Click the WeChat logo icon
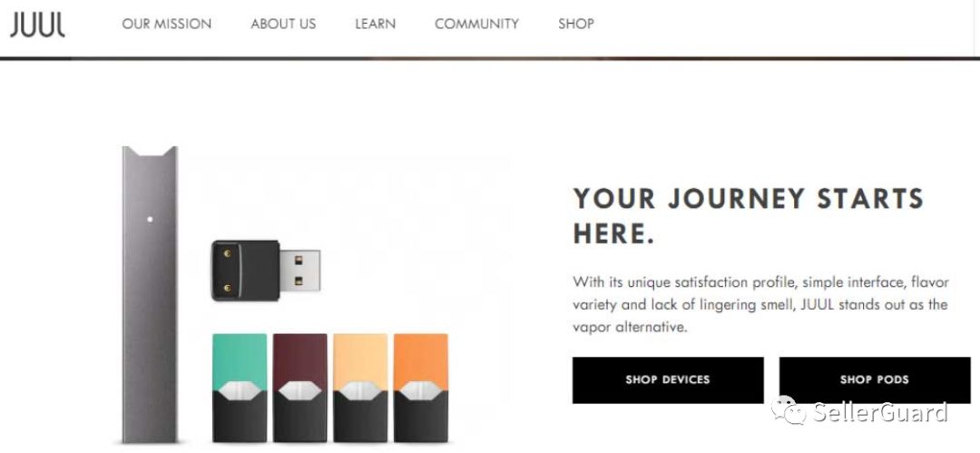Viewport: 980px width, 453px height. pyautogui.click(x=789, y=410)
